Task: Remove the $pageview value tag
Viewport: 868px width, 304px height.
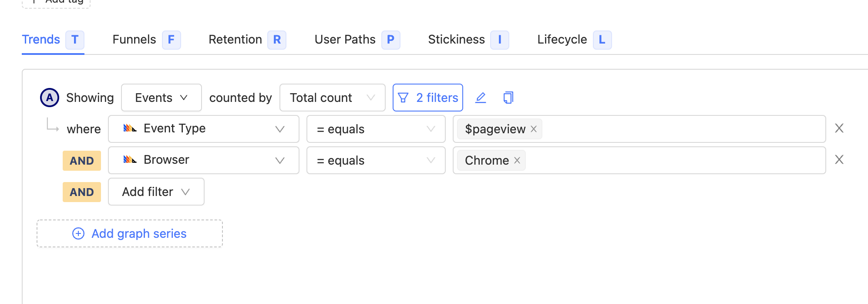Action: point(534,129)
